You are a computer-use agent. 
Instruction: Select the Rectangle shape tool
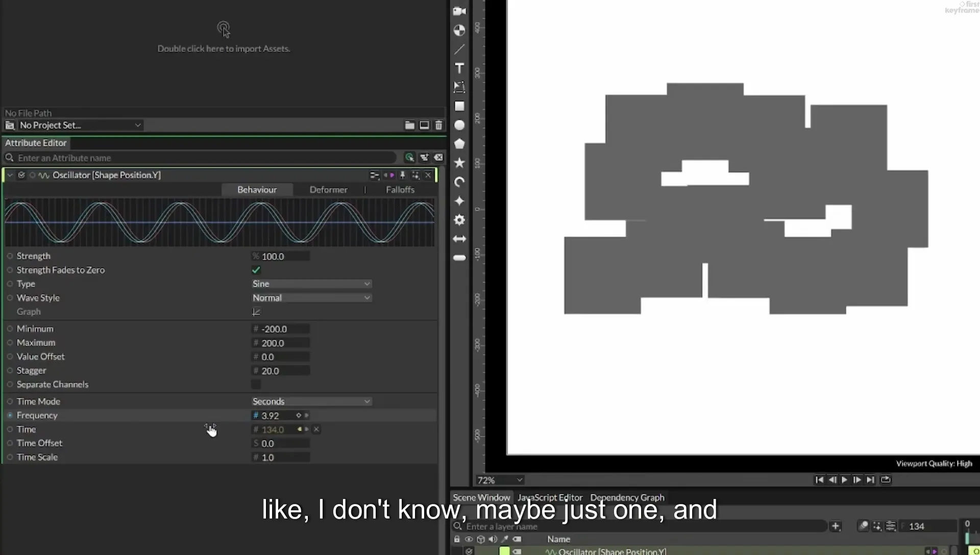459,106
